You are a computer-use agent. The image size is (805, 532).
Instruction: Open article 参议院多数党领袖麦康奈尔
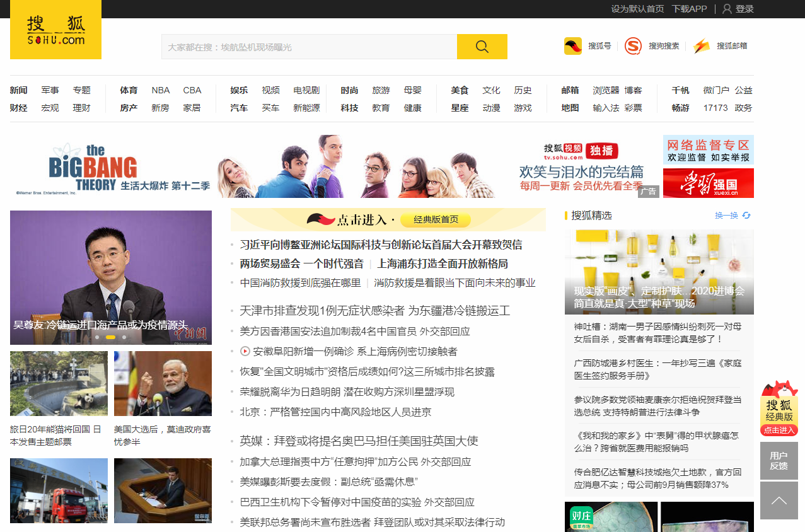pos(657,405)
